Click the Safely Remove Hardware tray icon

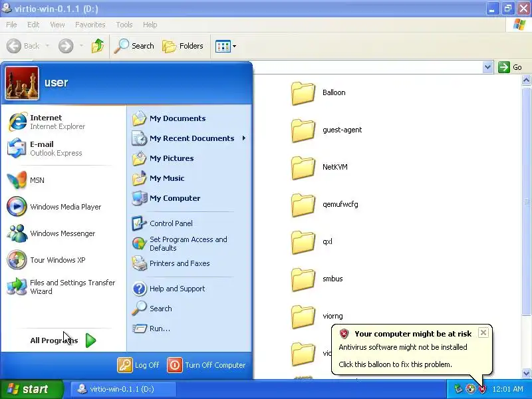459,389
